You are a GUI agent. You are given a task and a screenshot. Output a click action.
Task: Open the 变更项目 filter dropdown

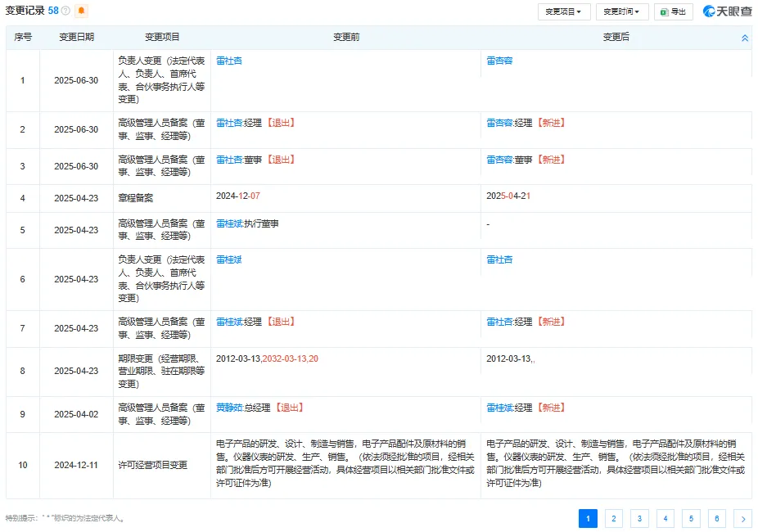click(564, 11)
